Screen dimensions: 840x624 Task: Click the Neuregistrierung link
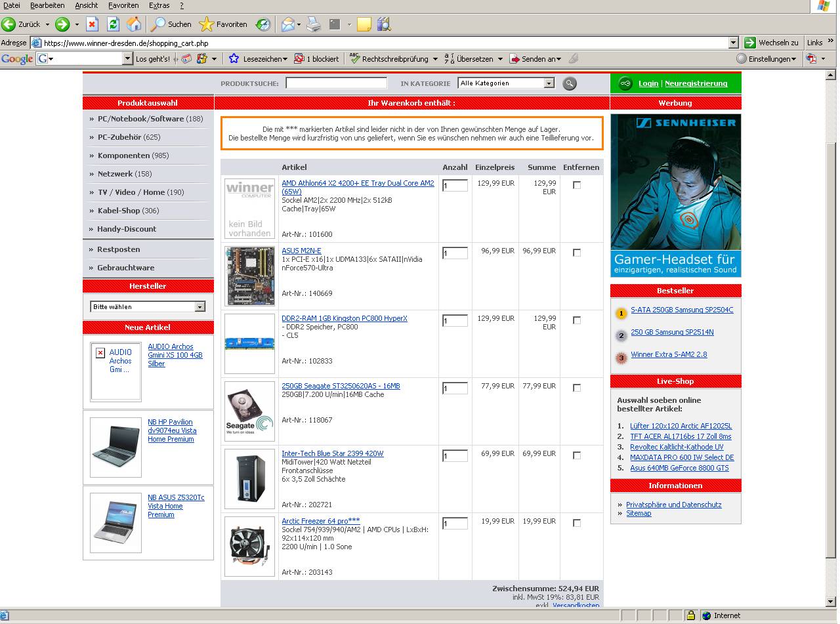[x=696, y=83]
